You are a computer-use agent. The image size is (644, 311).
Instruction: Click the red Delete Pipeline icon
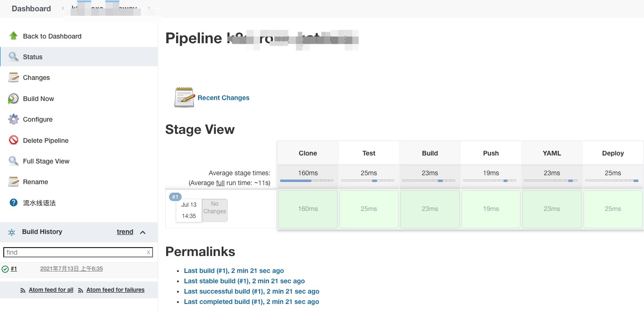[x=14, y=140]
